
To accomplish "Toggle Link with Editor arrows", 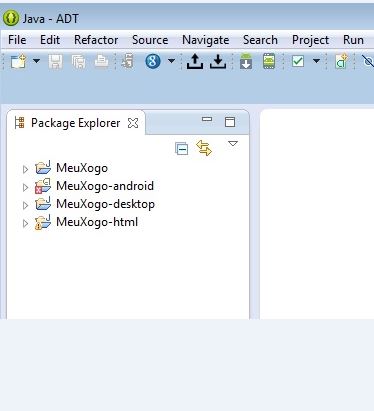I will point(204,148).
